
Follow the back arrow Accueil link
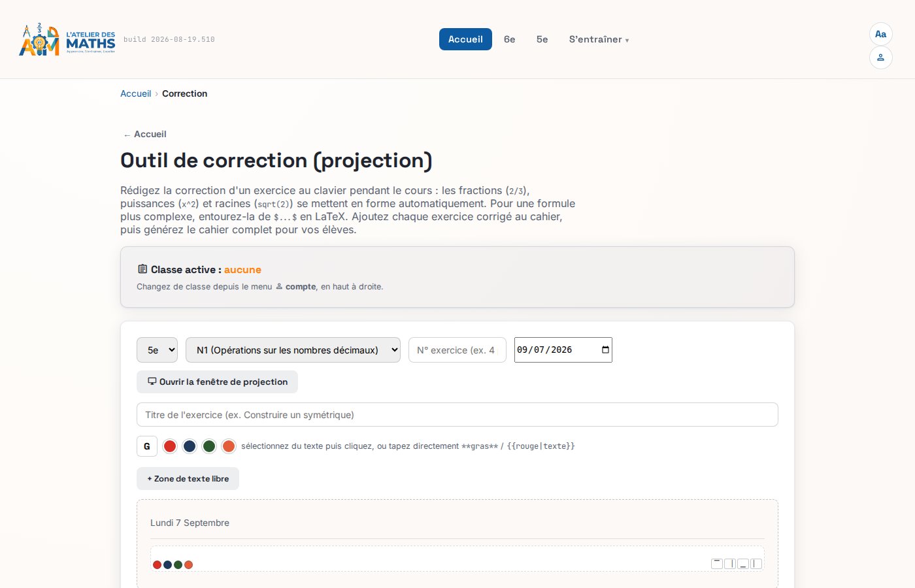point(144,134)
